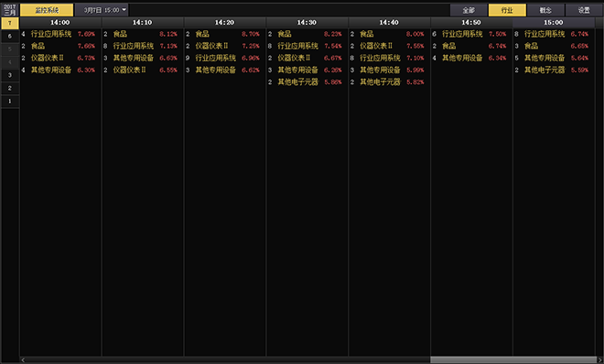Click the 8.23% value in 14:30 column
Screen dimensions: 604x364
333,34
